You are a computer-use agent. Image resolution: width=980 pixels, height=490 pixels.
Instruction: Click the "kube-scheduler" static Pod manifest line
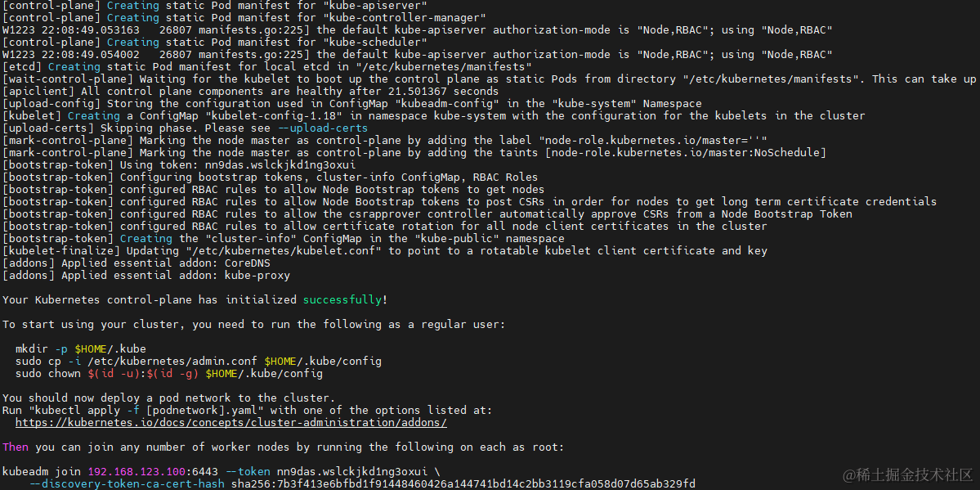214,43
